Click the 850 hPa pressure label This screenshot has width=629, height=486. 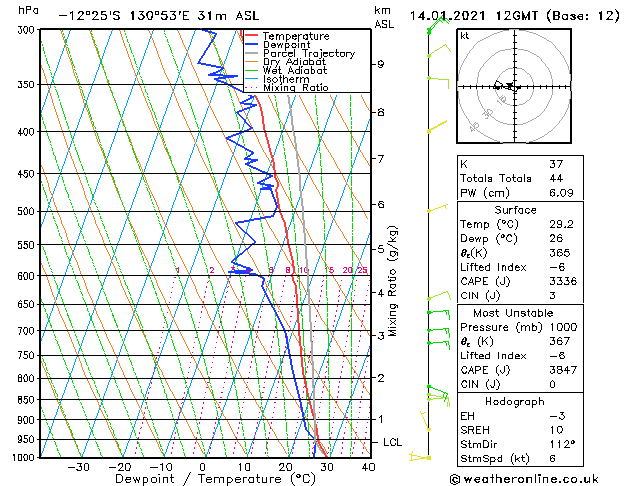[28, 400]
